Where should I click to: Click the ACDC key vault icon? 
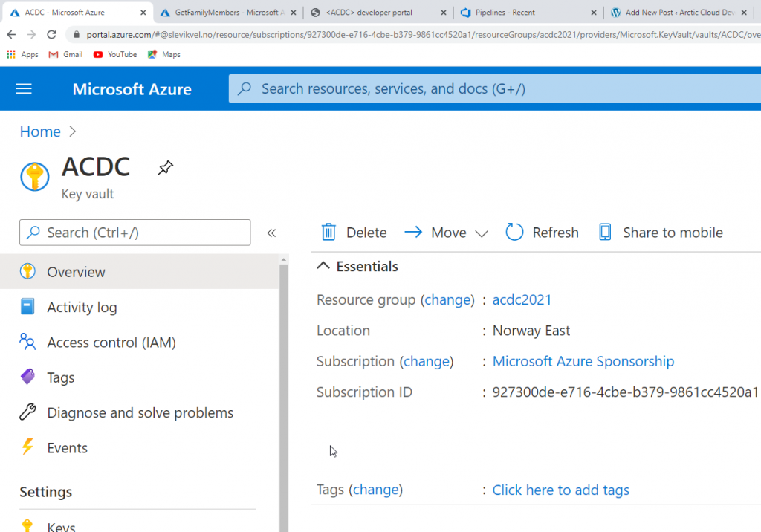34,177
